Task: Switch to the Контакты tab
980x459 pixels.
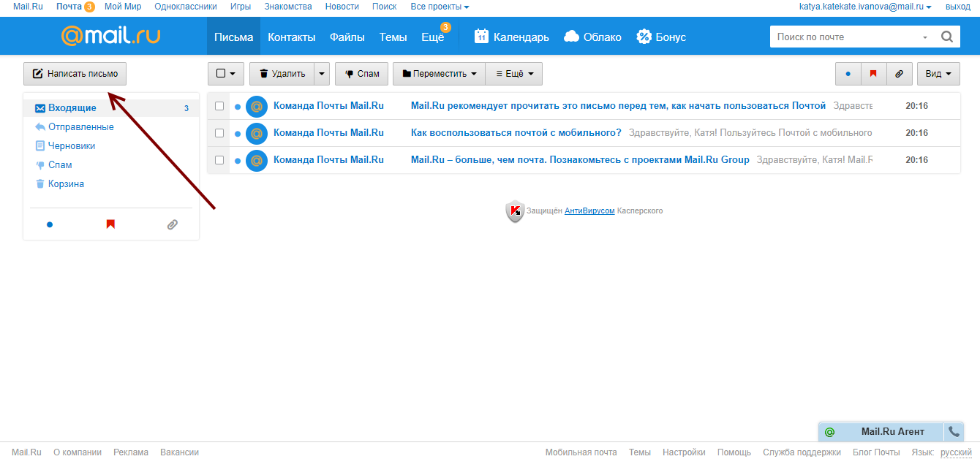Action: coord(292,37)
